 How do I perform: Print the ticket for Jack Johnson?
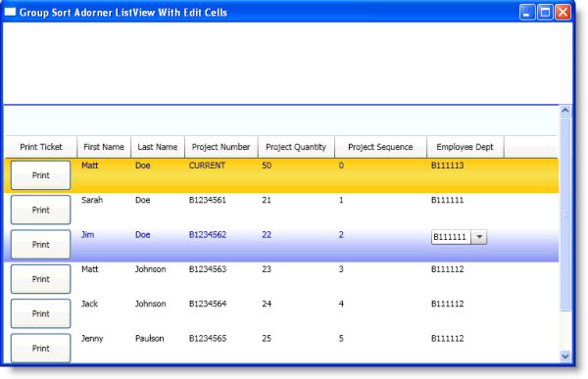40,313
